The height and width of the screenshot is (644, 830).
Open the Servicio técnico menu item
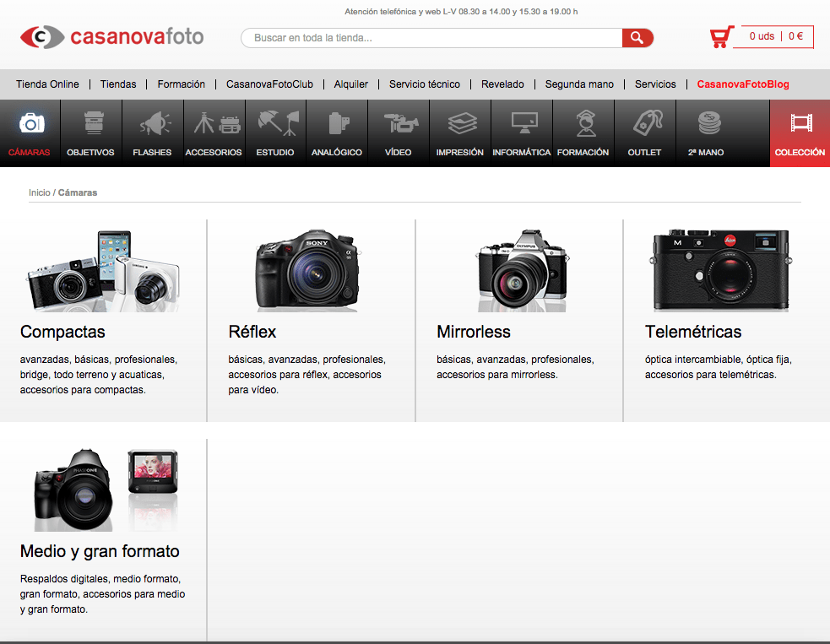(x=425, y=84)
